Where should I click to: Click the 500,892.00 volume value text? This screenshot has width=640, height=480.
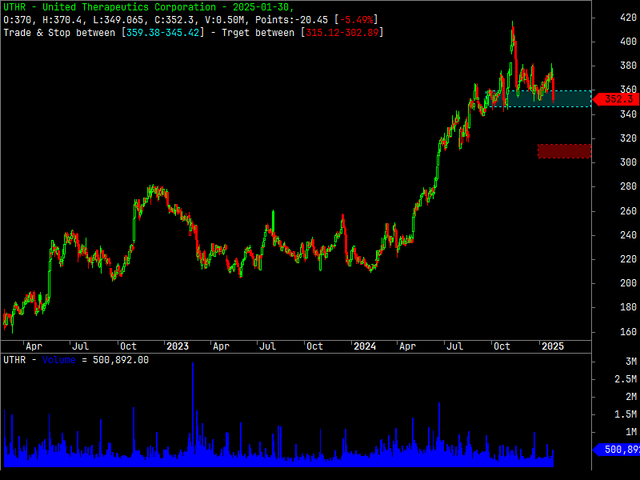click(121, 360)
